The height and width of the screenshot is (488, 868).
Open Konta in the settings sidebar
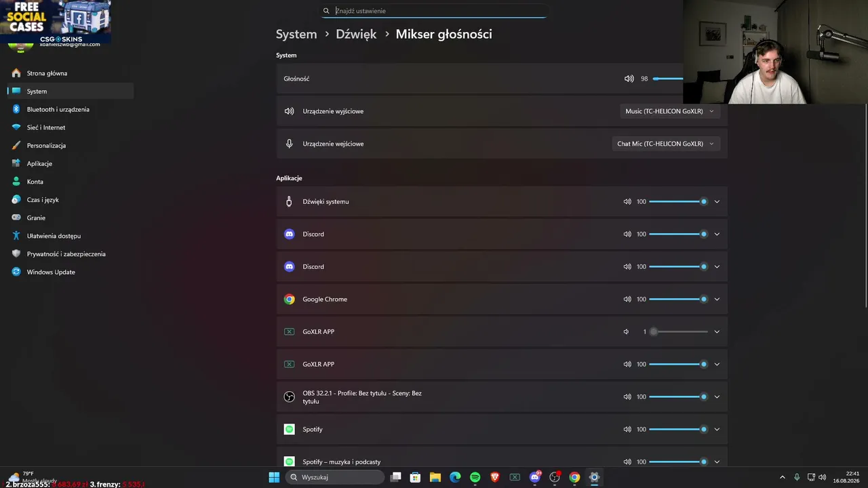pyautogui.click(x=71, y=182)
